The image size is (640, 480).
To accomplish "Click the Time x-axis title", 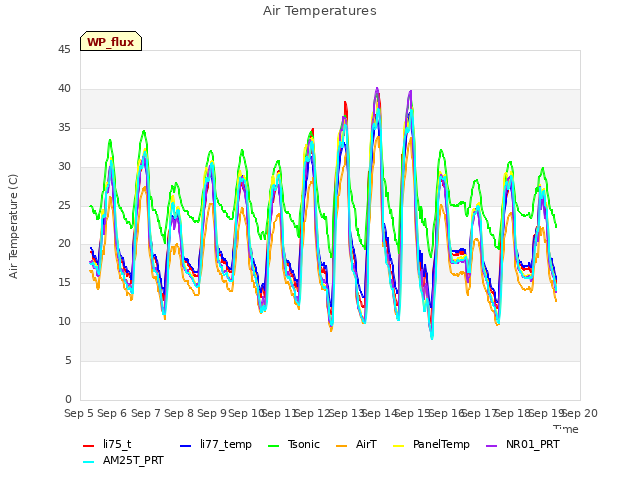I will click(x=566, y=429).
